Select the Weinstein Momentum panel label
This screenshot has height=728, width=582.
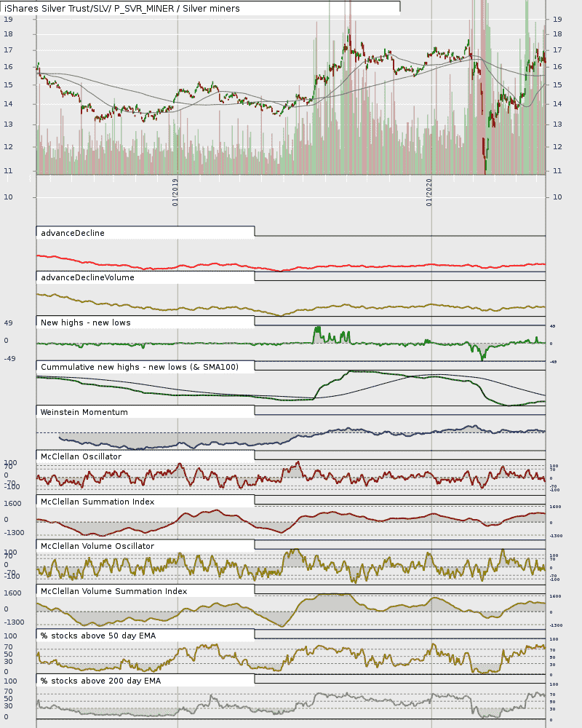[x=84, y=412]
